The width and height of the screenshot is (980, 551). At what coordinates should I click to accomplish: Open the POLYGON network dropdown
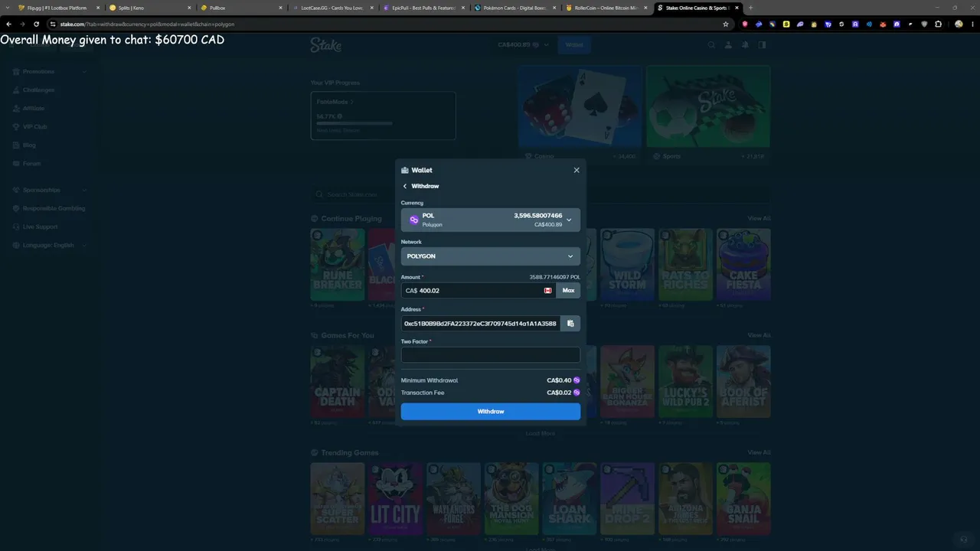pos(491,256)
